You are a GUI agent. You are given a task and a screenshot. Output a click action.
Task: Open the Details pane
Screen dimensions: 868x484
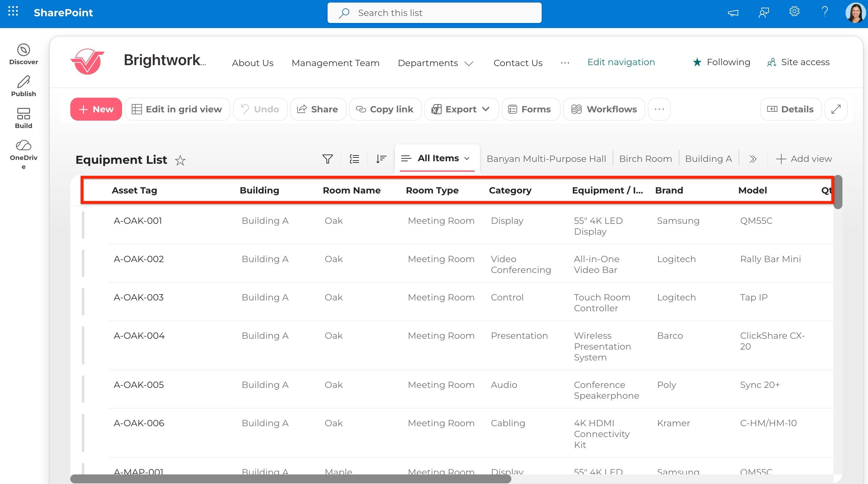[791, 109]
